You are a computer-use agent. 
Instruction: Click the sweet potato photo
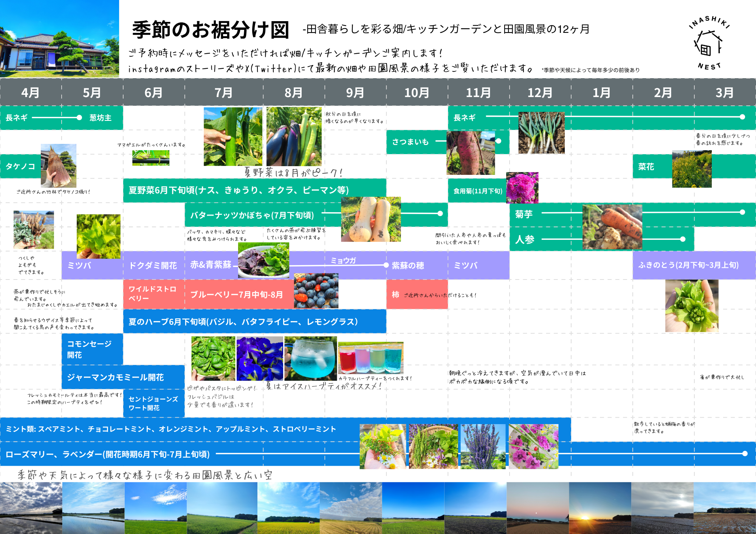(471, 153)
